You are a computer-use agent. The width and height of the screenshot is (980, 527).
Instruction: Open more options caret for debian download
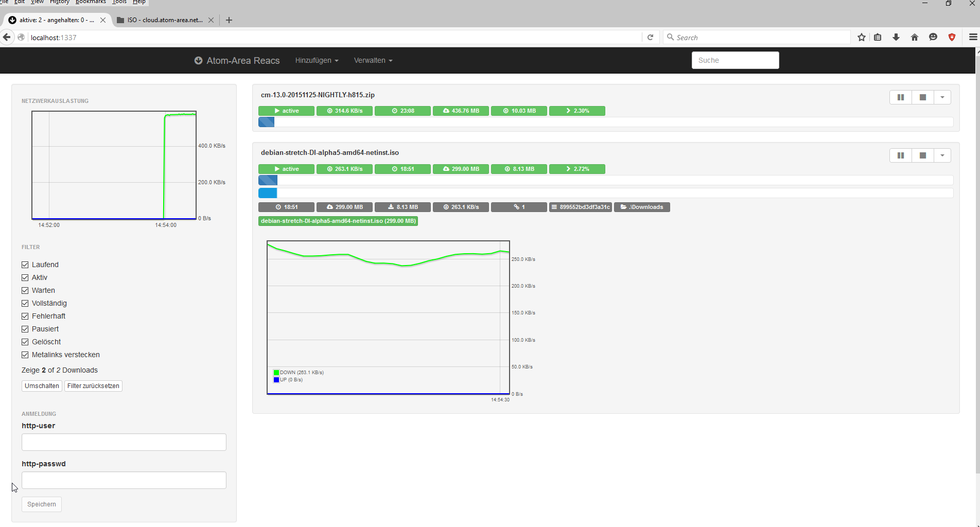[x=942, y=155]
